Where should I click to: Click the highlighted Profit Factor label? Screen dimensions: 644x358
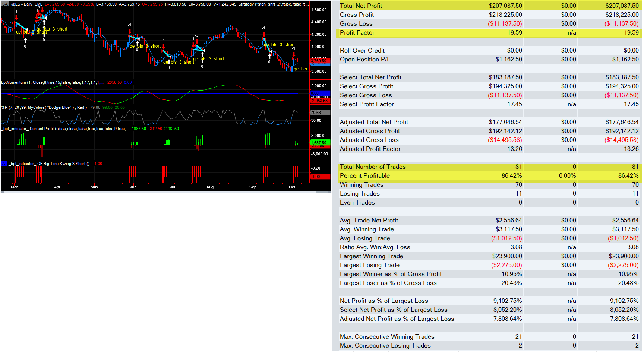tap(357, 32)
